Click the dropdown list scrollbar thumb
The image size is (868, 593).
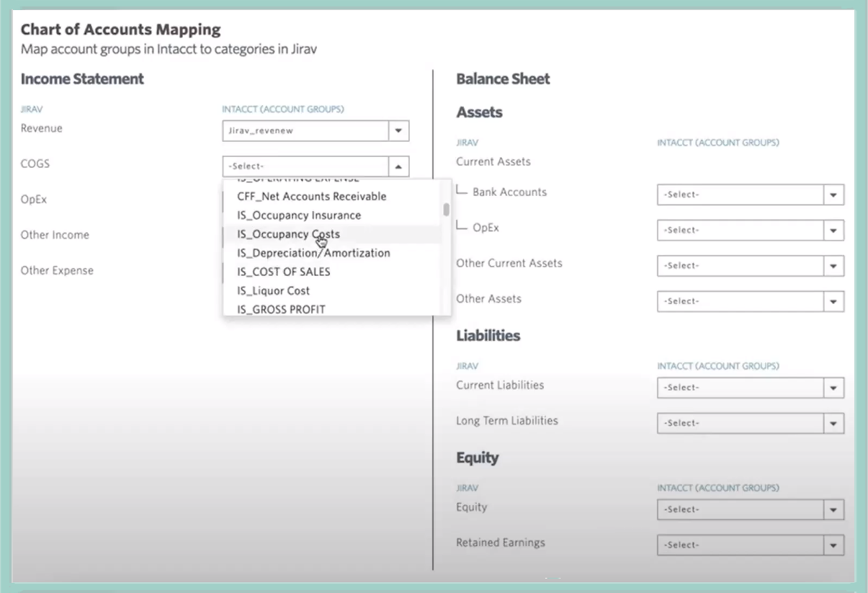click(x=447, y=210)
